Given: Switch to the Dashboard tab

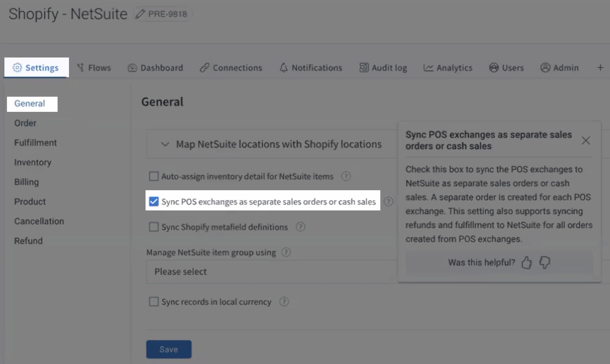Looking at the screenshot, I should (x=155, y=68).
